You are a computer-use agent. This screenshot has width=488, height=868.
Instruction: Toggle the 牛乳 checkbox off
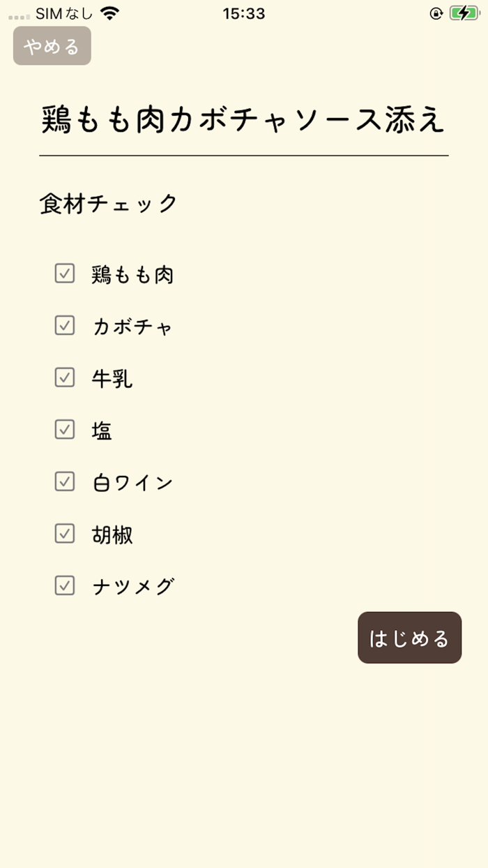pyautogui.click(x=65, y=377)
